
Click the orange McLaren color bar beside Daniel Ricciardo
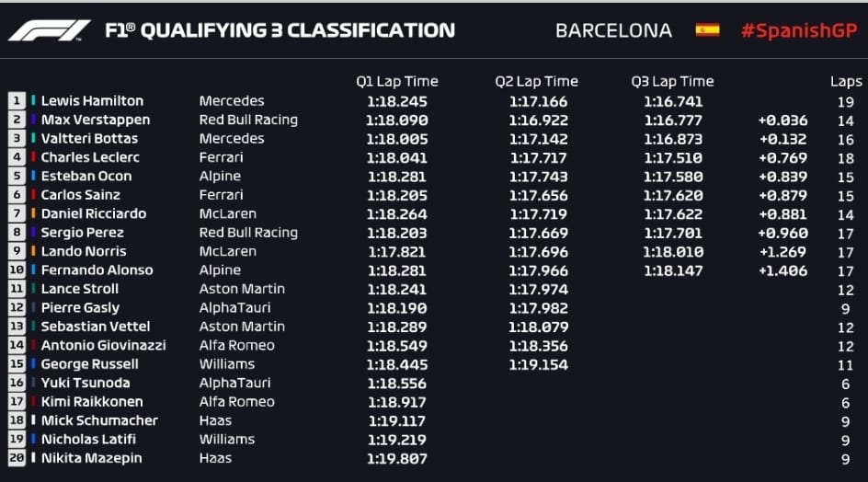point(33,213)
